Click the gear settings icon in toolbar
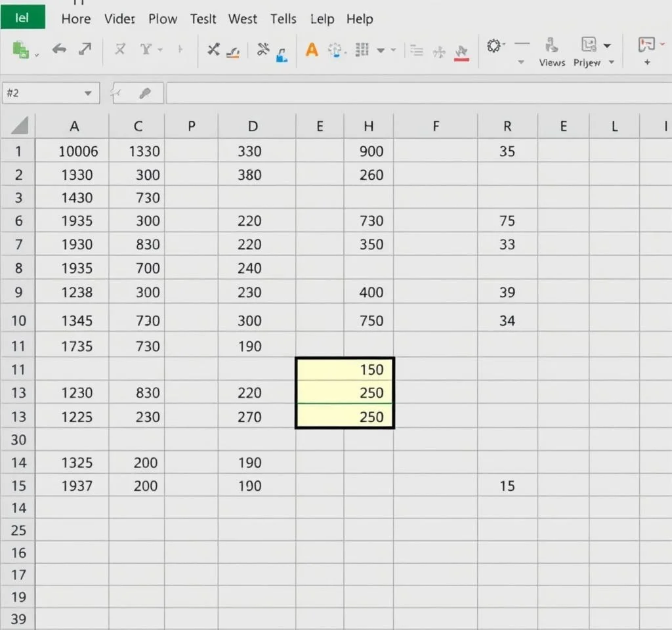The image size is (672, 630). click(x=493, y=46)
